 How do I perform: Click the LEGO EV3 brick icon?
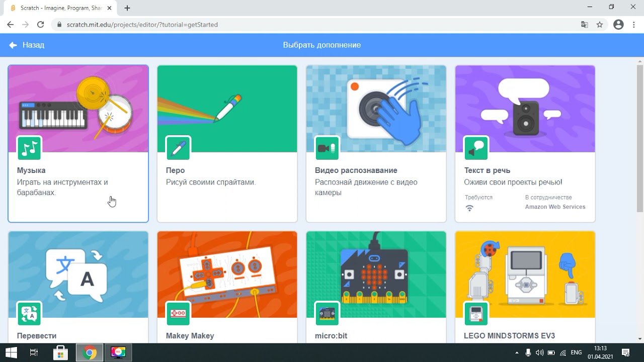click(x=476, y=314)
